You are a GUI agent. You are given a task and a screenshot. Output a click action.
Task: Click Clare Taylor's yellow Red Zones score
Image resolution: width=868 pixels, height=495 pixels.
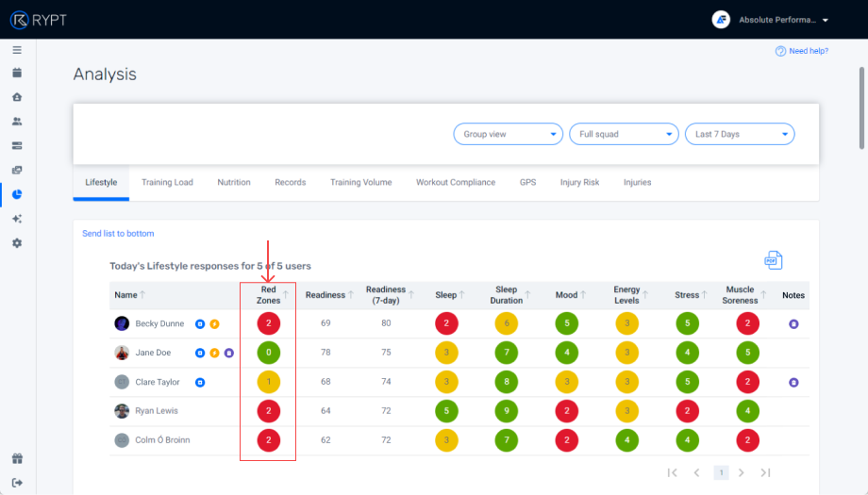click(269, 382)
